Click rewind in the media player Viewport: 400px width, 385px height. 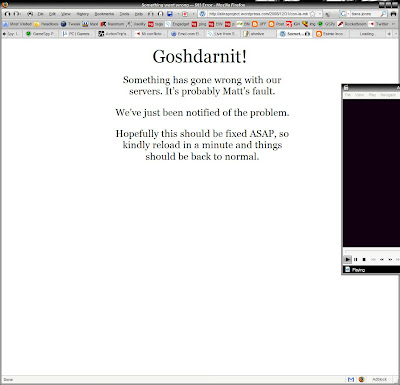(382, 259)
